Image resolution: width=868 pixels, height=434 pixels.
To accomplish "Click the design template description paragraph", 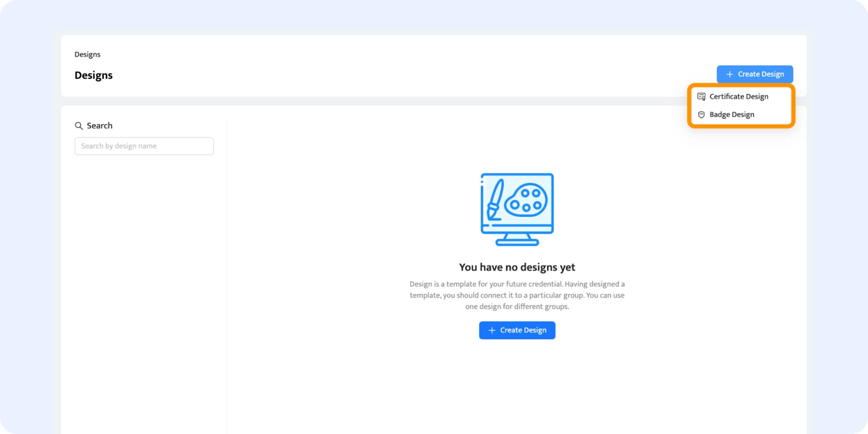I will click(517, 295).
